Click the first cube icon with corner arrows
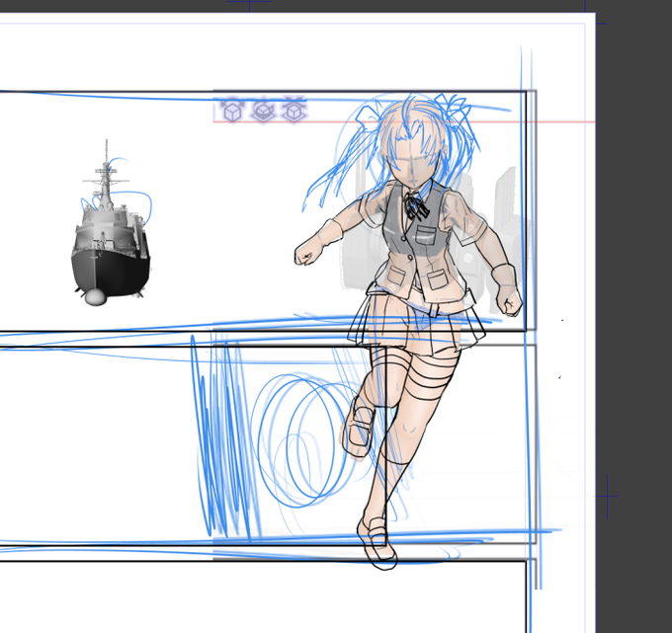Screen dimensions: 672x633 [x=232, y=111]
